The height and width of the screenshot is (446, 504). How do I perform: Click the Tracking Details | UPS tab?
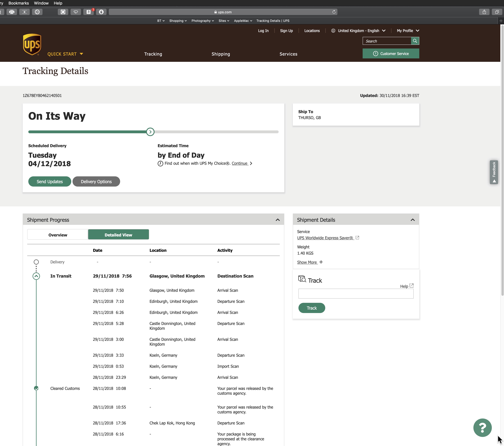pyautogui.click(x=273, y=21)
